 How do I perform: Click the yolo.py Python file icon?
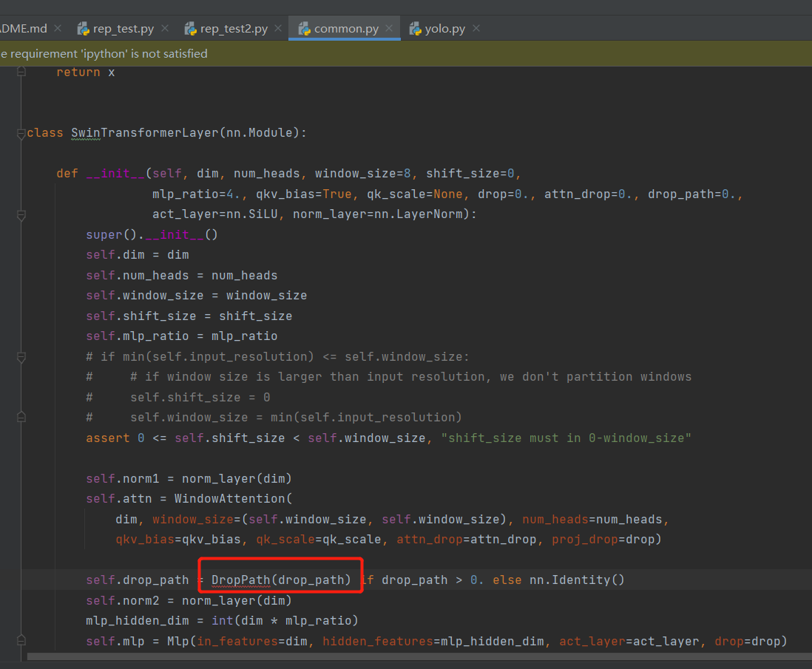[416, 29]
